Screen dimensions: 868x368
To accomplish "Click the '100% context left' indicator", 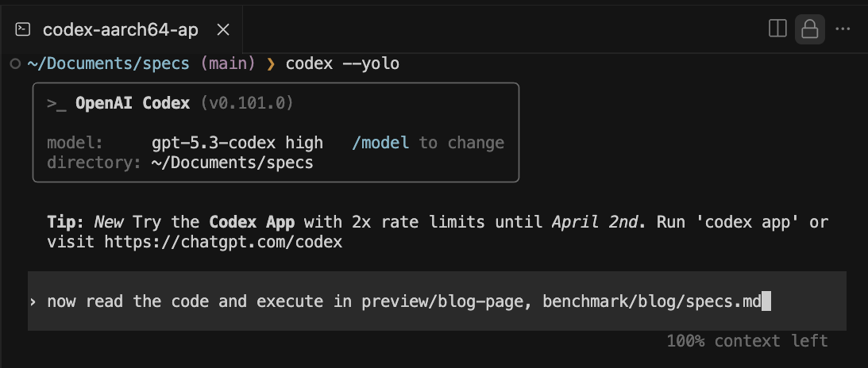I will click(747, 341).
